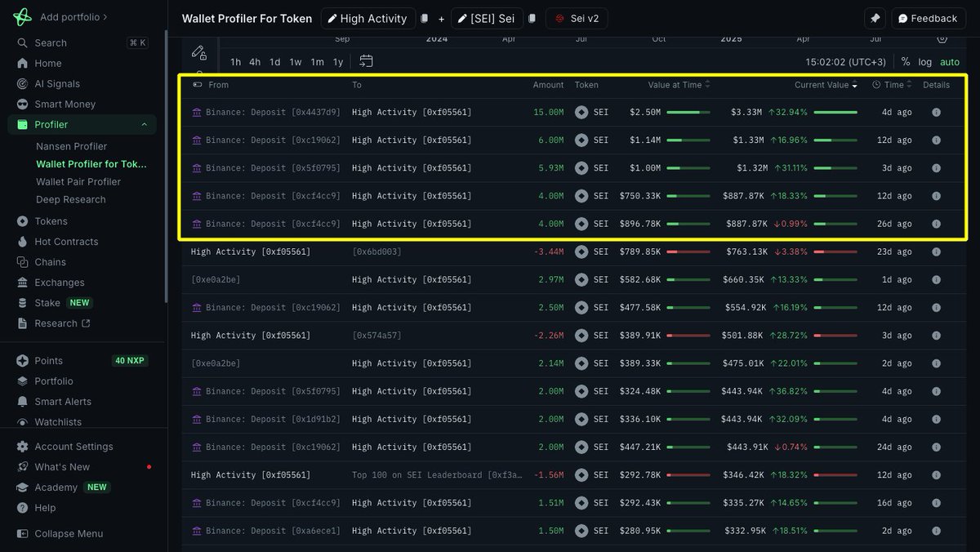Click the Tokens sidebar icon
980x552 pixels.
[22, 221]
